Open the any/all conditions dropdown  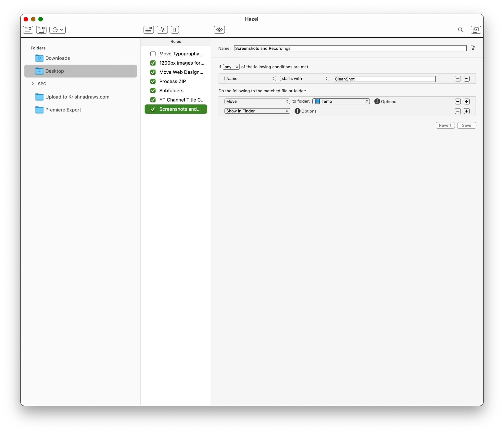(x=231, y=67)
